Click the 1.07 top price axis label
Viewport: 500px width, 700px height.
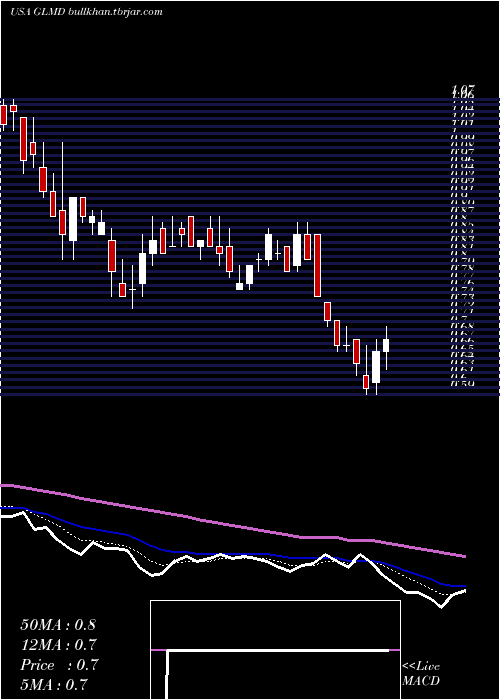[462, 89]
